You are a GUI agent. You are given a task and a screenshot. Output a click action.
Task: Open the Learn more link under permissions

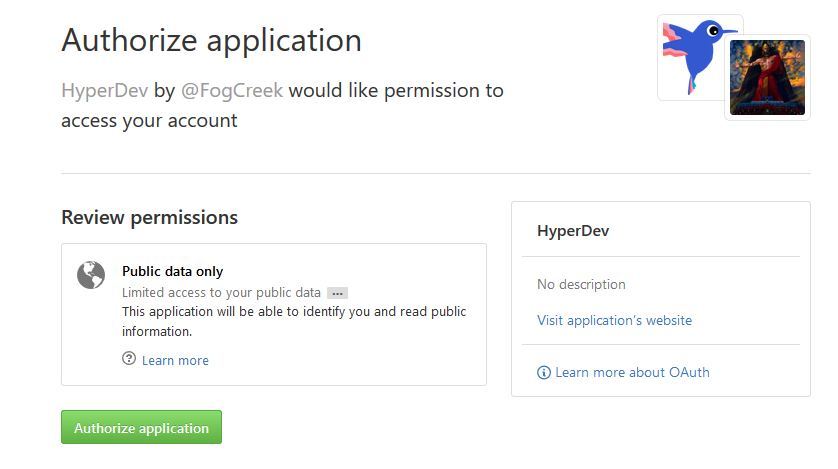pos(175,361)
